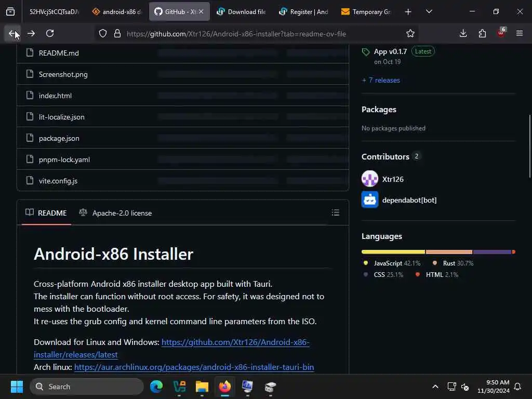Image resolution: width=532 pixels, height=399 pixels.
Task: Filter by Rust 30.7% language
Action: [453, 263]
